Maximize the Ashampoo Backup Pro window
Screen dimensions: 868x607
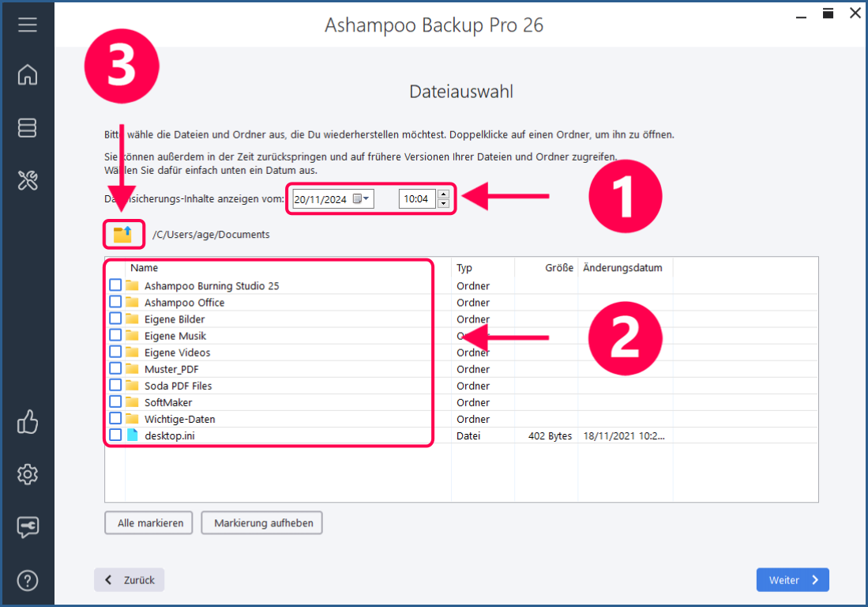(829, 13)
